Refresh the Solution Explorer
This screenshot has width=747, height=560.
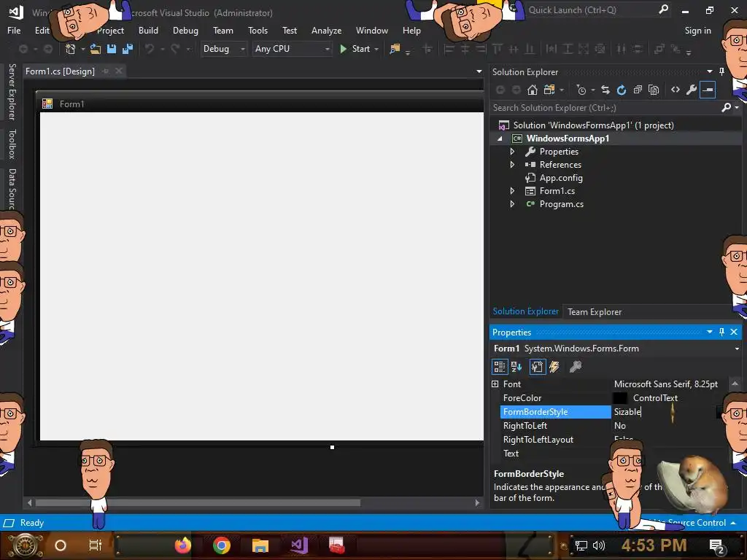(x=622, y=90)
